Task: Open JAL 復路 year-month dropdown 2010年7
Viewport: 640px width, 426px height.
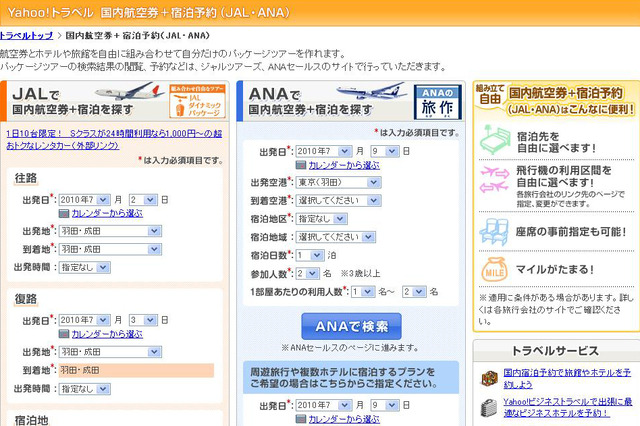Action: [x=84, y=320]
